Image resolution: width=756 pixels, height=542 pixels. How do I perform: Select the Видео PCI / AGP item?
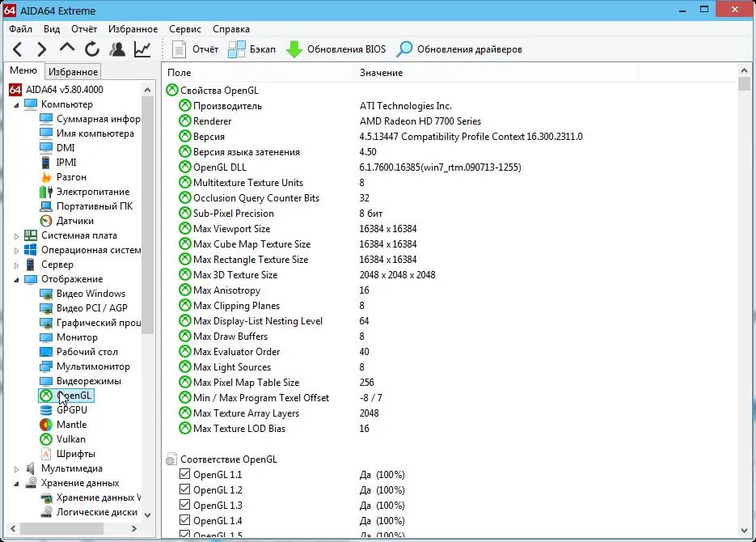pyautogui.click(x=92, y=308)
